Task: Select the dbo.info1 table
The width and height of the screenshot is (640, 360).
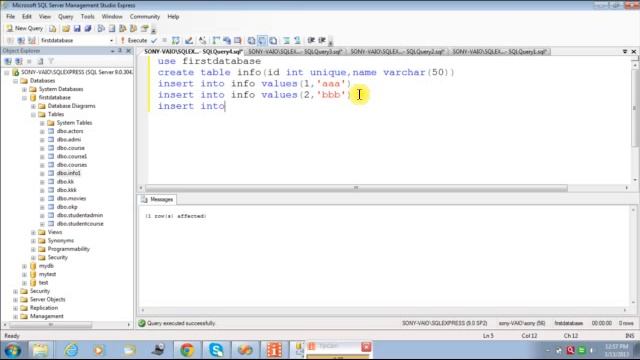Action: [x=69, y=173]
